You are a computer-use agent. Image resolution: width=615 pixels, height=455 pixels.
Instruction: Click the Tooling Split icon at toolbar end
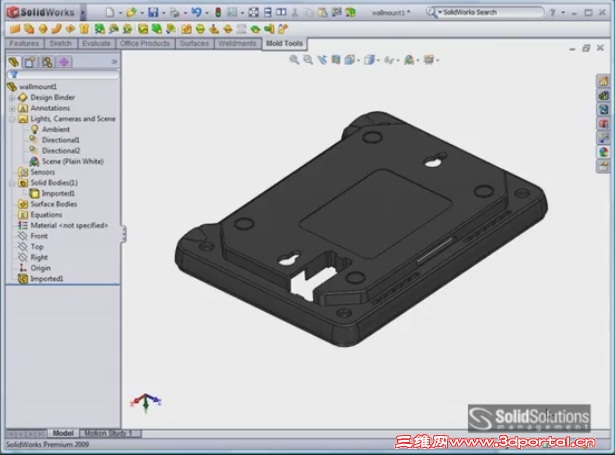(x=283, y=29)
